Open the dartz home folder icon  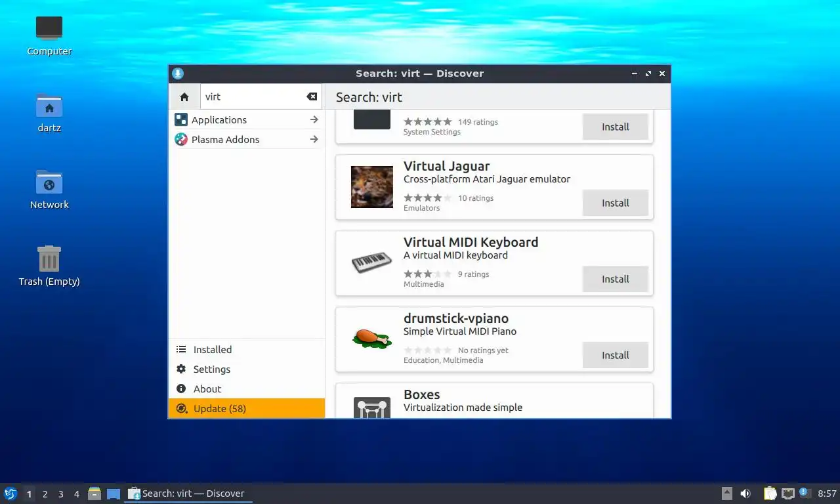coord(49,112)
